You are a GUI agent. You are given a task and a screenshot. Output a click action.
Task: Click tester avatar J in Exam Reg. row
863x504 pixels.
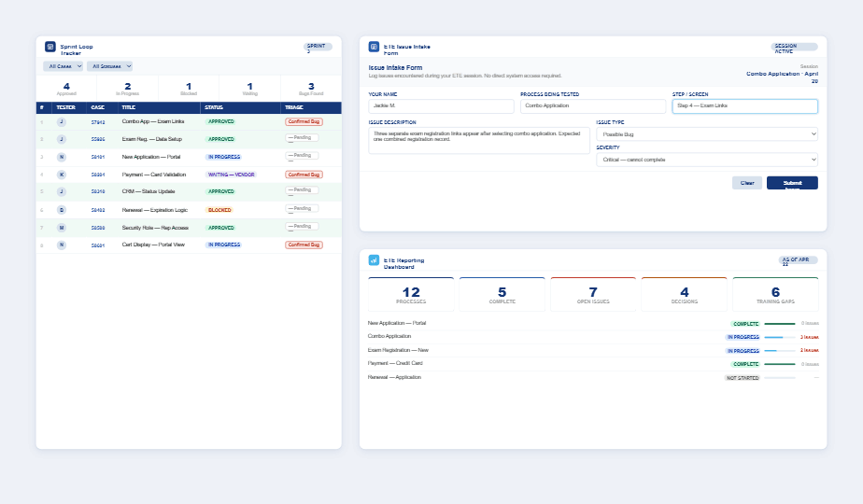tap(62, 139)
